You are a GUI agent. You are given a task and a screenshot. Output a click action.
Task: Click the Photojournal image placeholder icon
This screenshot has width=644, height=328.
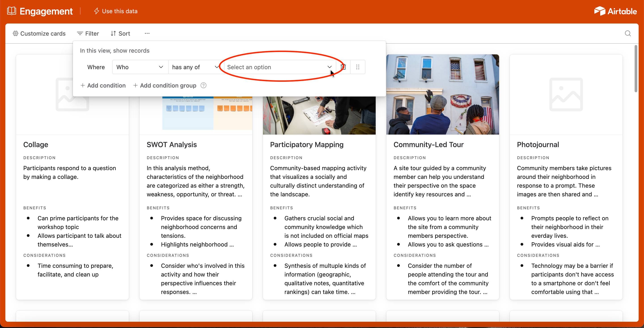[x=566, y=94]
